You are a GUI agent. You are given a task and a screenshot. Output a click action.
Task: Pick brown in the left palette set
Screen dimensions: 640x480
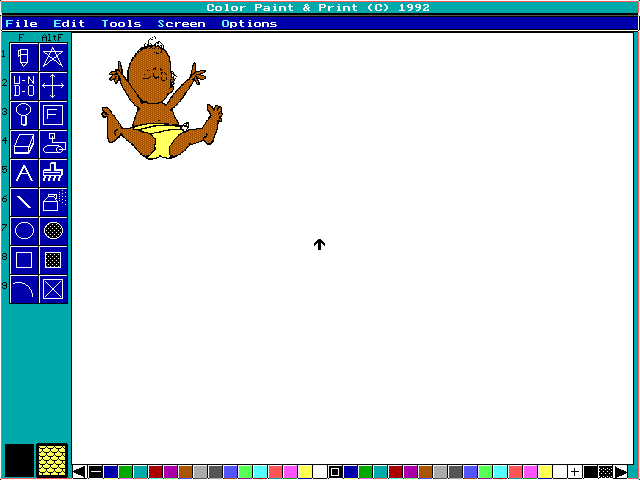click(185, 472)
